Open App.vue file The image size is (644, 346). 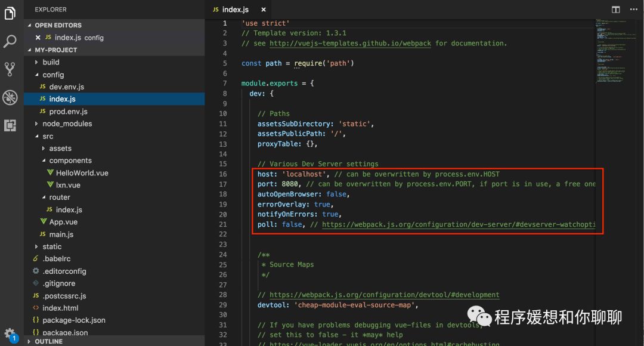[x=63, y=222]
